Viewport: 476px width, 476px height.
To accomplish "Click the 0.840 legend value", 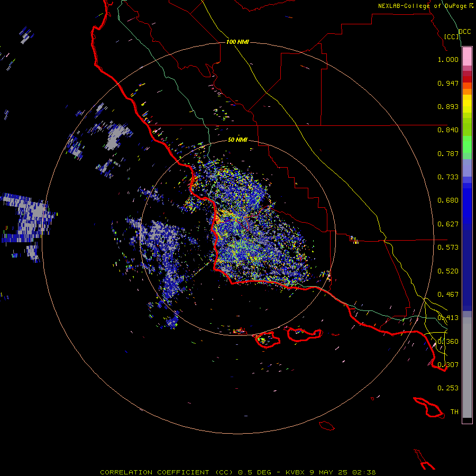I will [448, 130].
